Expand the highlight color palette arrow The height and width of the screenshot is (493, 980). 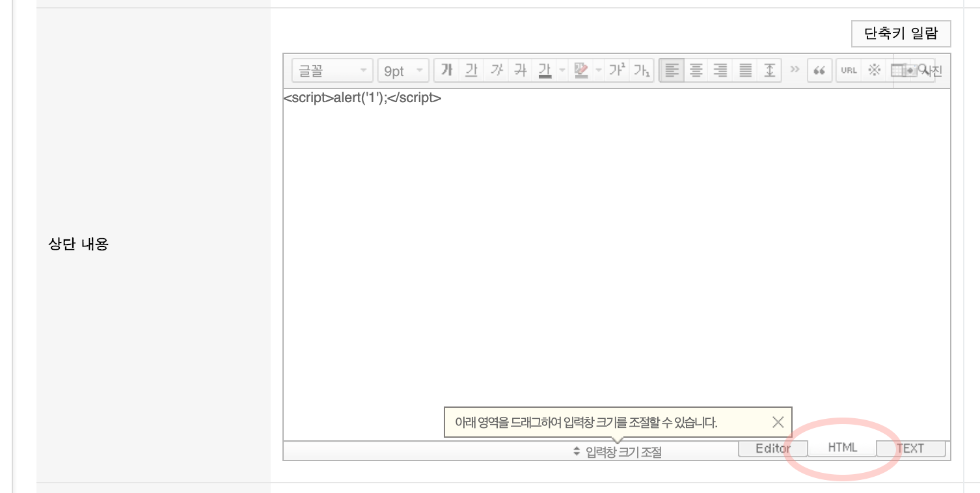pos(599,70)
